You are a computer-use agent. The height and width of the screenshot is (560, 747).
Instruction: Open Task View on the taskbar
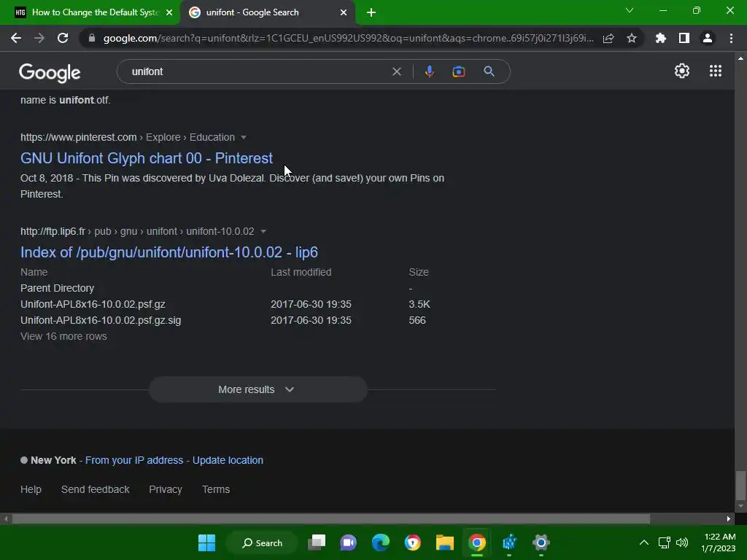pyautogui.click(x=317, y=542)
